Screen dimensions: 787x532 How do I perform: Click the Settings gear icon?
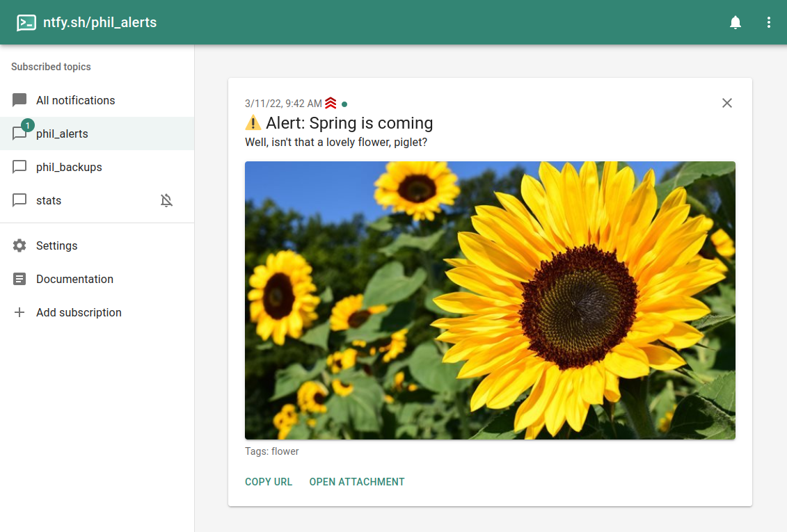[19, 245]
